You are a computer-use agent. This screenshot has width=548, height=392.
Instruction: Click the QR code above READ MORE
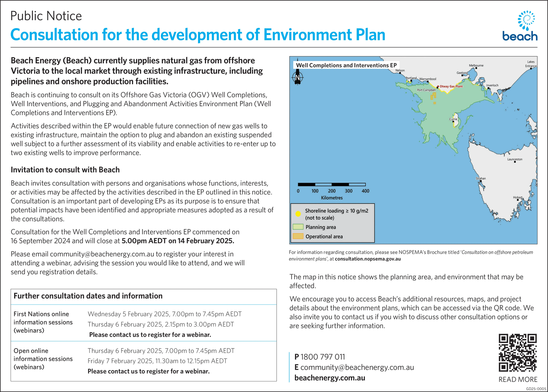coord(518,353)
